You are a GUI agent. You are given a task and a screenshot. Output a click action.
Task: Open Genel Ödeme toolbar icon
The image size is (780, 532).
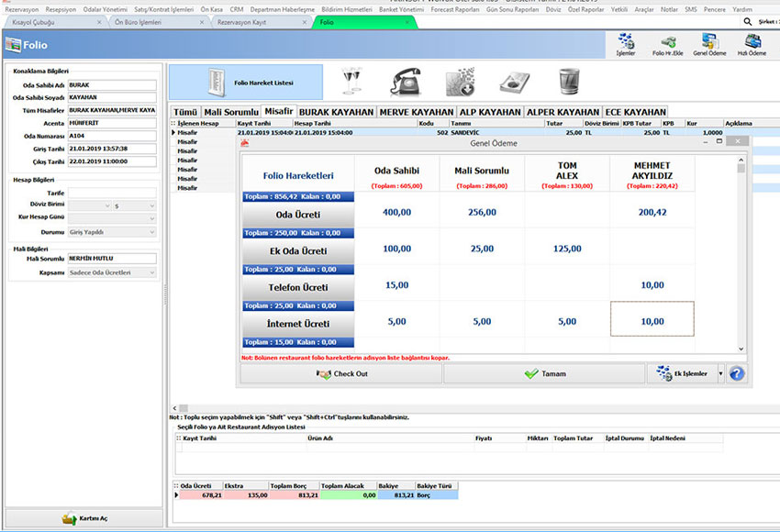point(709,44)
